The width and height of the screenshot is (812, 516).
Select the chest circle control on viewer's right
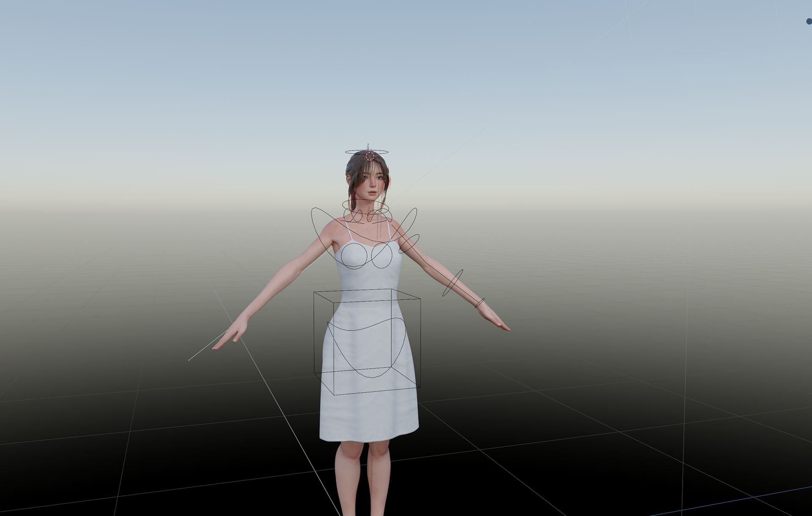click(x=381, y=255)
